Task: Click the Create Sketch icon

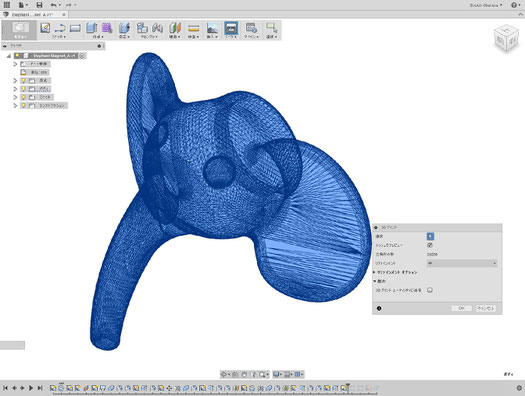Action: coord(45,28)
